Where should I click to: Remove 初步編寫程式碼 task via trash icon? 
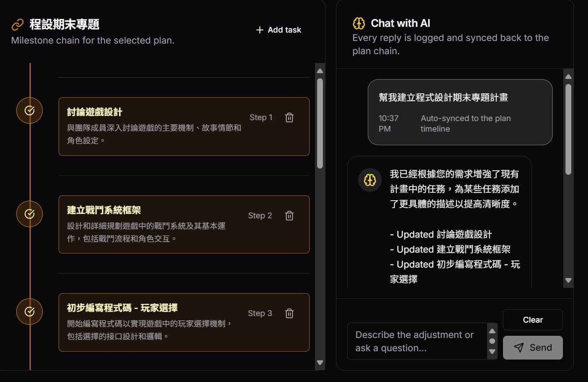pos(289,313)
